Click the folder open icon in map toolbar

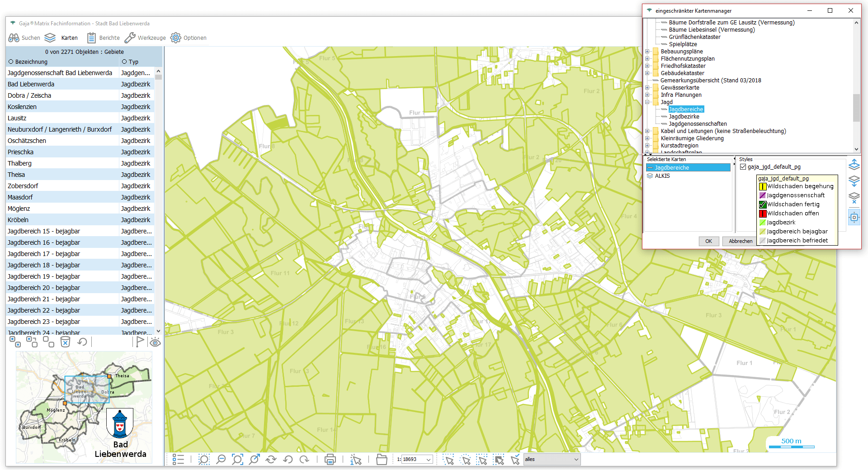[x=382, y=460]
